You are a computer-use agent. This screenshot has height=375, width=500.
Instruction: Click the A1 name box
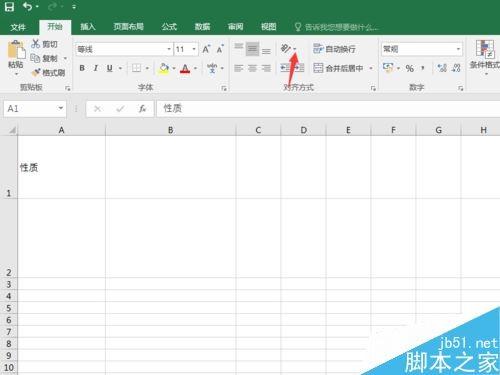[35, 108]
